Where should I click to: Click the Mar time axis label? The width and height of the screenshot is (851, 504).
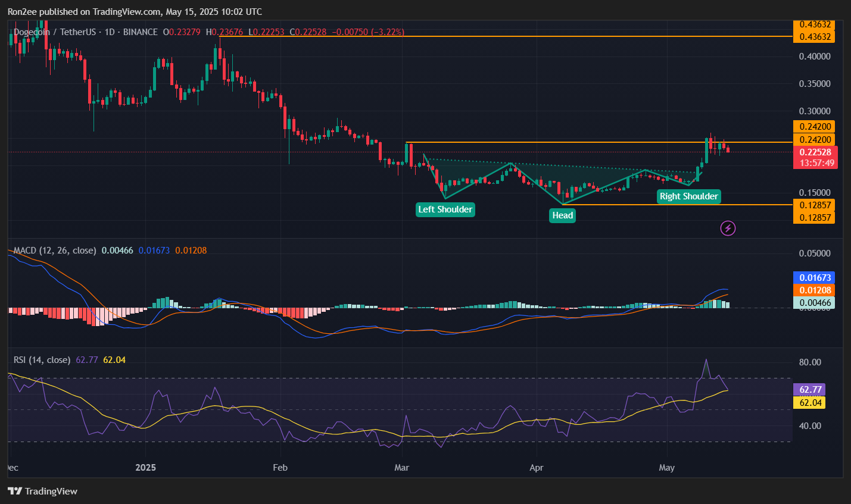(402, 468)
